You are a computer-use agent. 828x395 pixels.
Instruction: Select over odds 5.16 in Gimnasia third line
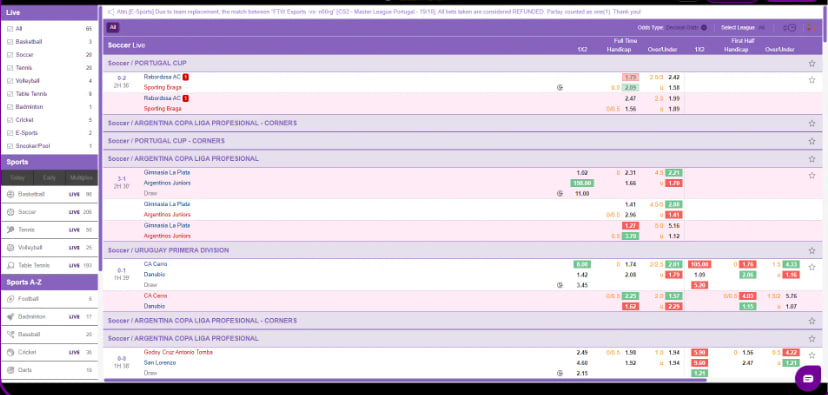point(674,225)
